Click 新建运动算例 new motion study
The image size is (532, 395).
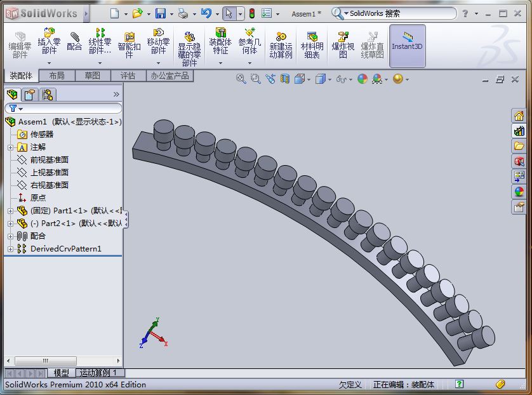point(281,46)
